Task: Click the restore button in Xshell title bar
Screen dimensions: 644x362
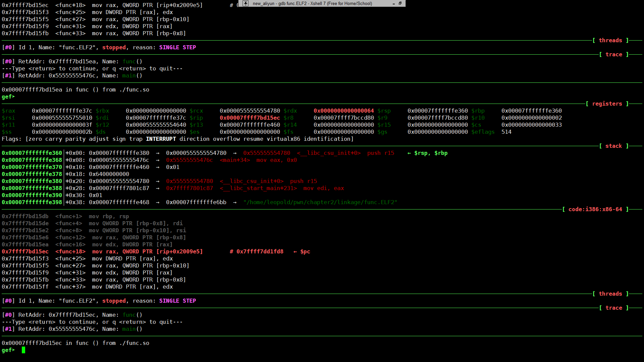Action: pyautogui.click(x=400, y=3)
